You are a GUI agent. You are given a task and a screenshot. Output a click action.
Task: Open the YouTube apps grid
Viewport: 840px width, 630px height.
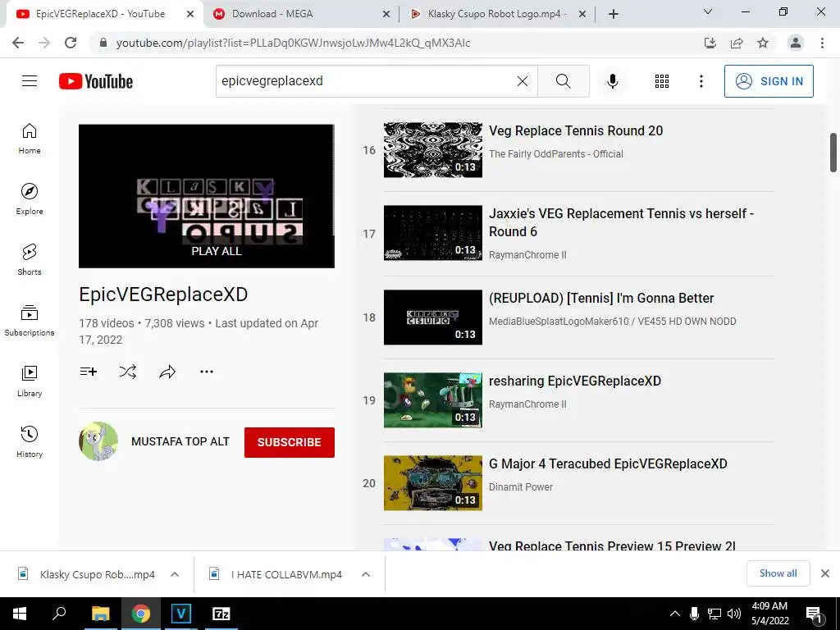(662, 81)
